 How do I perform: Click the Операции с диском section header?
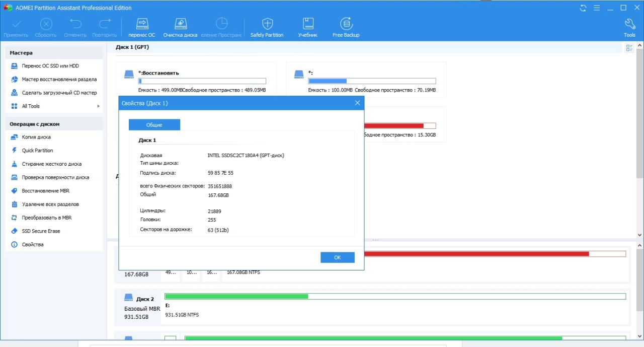(x=54, y=124)
